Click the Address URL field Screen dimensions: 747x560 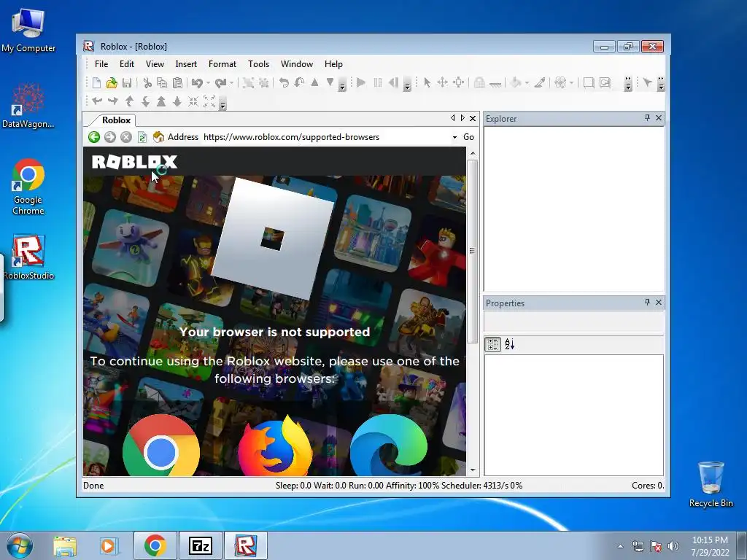point(326,137)
